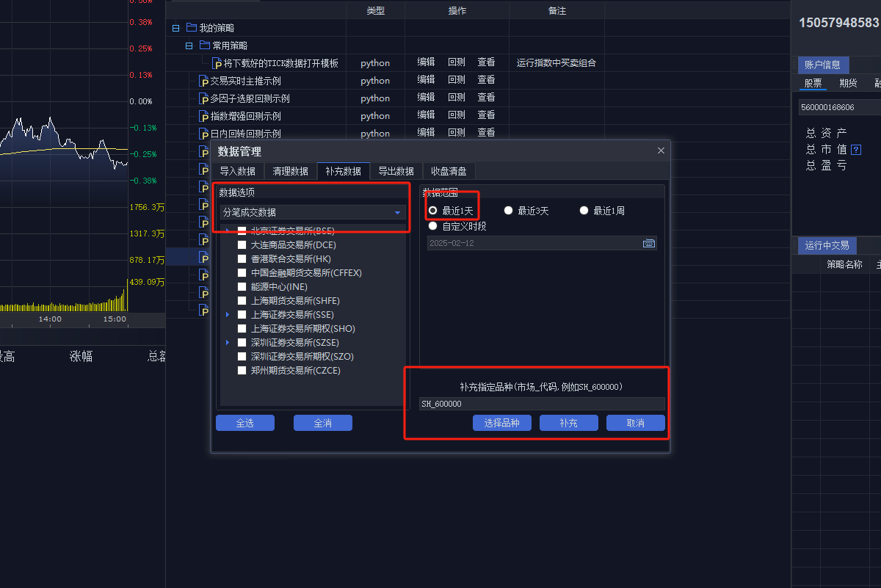Click the 备注 column header

556,10
